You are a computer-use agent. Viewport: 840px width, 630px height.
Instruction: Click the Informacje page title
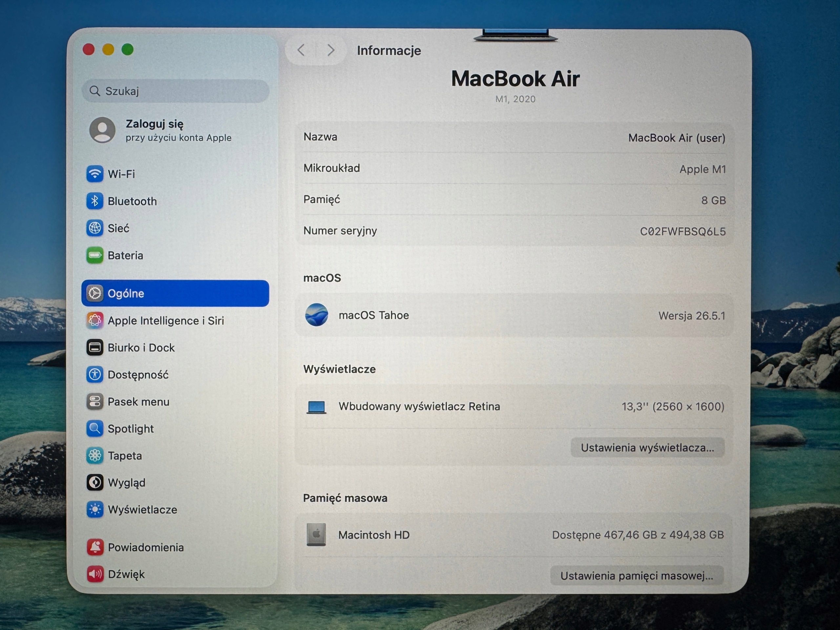pyautogui.click(x=389, y=51)
